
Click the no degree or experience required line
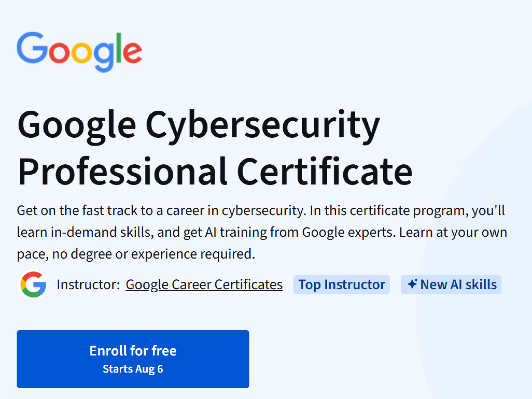pos(136,254)
